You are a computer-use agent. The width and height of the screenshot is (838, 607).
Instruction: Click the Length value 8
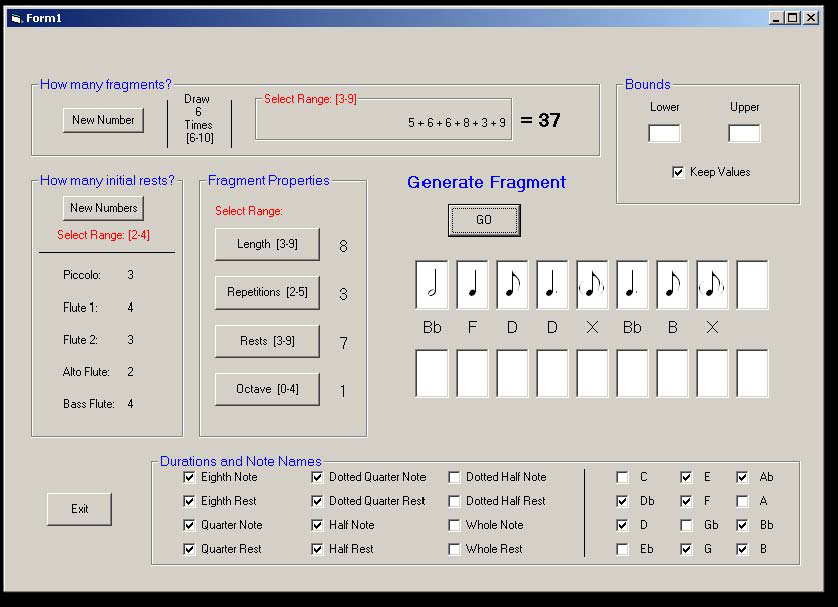343,246
